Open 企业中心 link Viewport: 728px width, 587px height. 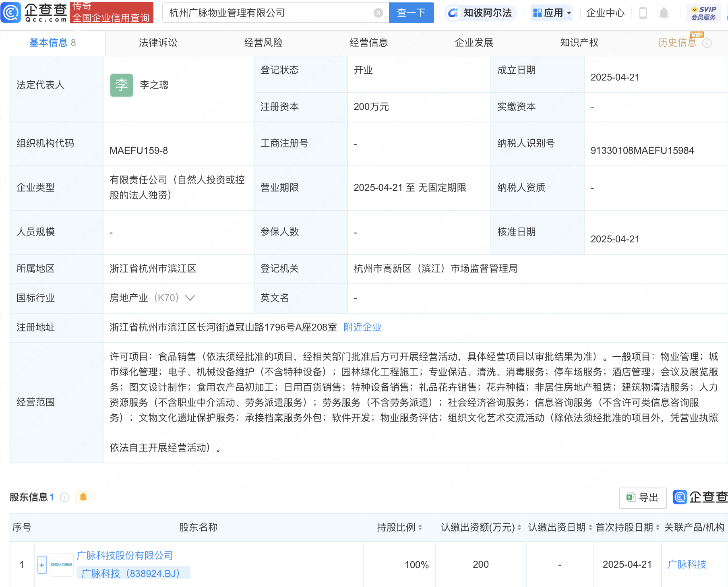[x=605, y=13]
